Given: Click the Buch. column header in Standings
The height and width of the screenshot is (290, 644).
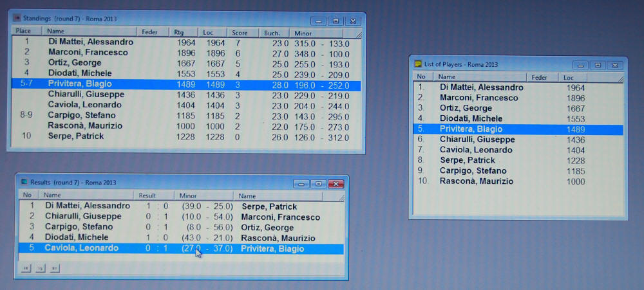Looking at the screenshot, I should 274,33.
